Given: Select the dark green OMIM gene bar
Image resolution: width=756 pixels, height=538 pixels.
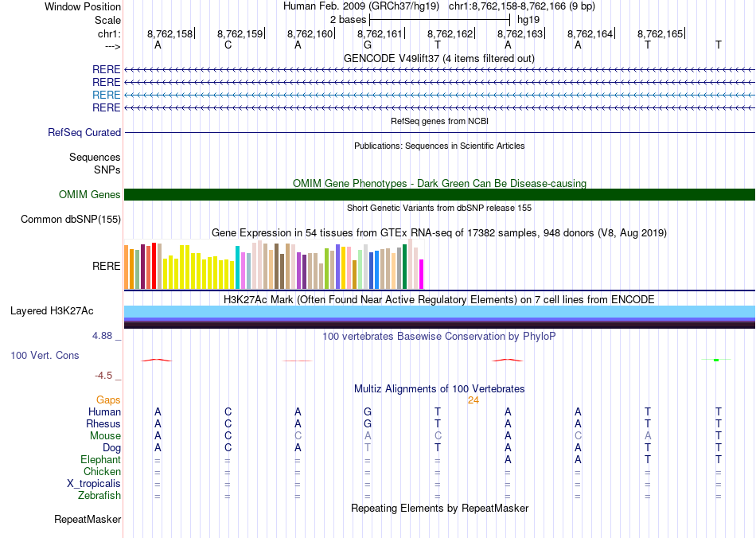Looking at the screenshot, I should (x=439, y=195).
